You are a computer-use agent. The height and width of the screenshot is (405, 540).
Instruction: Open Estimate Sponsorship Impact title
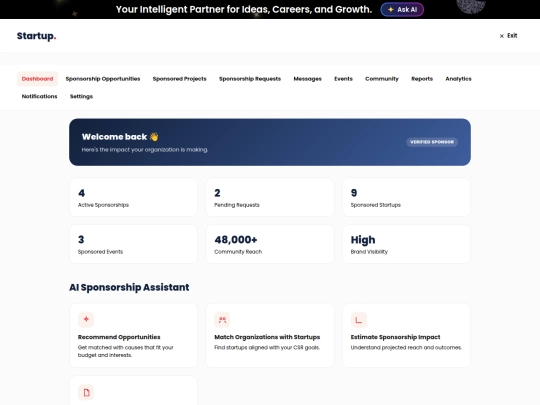click(x=395, y=337)
